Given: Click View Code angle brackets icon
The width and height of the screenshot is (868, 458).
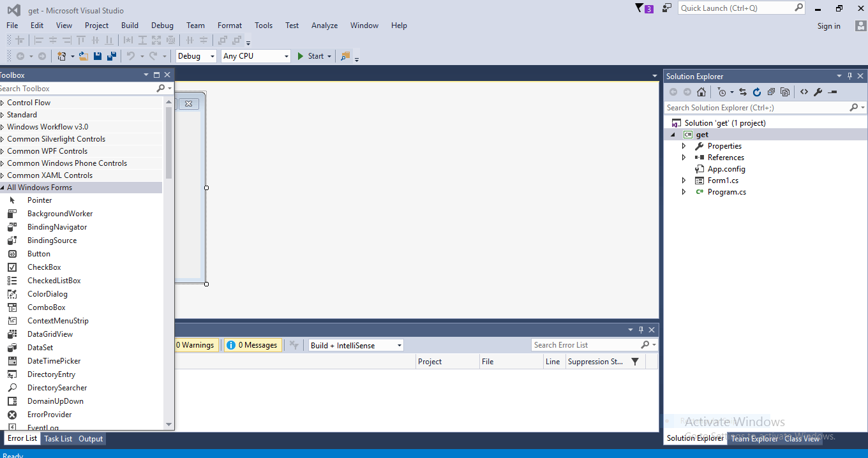Looking at the screenshot, I should click(804, 92).
